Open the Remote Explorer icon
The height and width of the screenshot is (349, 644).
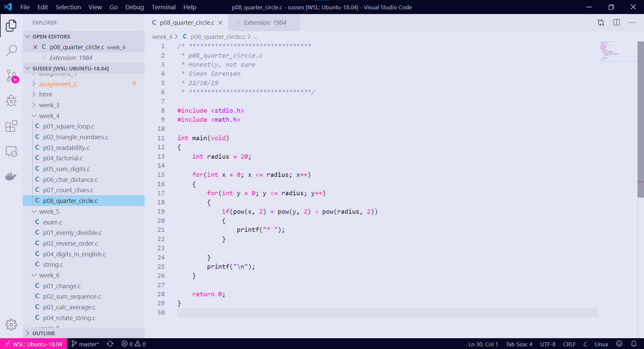pyautogui.click(x=11, y=151)
